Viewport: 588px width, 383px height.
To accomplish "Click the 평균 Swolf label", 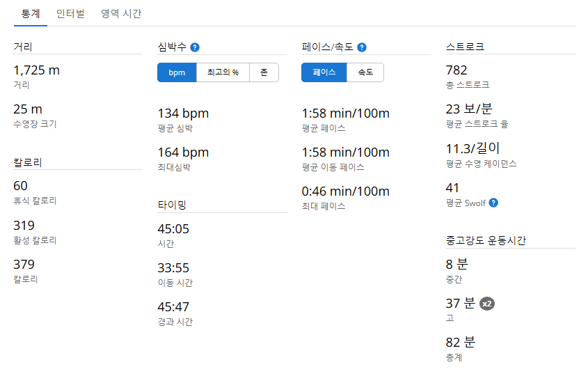I will (466, 203).
